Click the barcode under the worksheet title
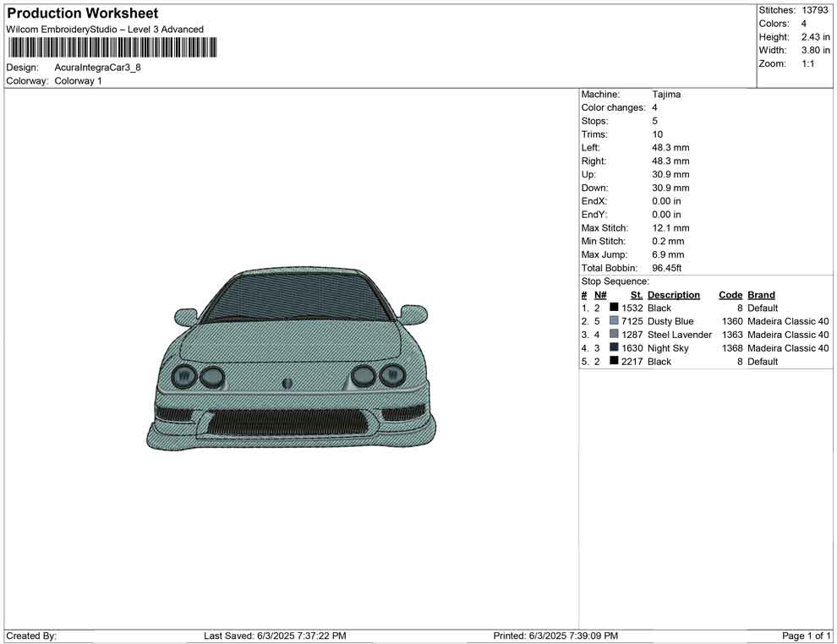This screenshot has height=644, width=837. (x=111, y=47)
